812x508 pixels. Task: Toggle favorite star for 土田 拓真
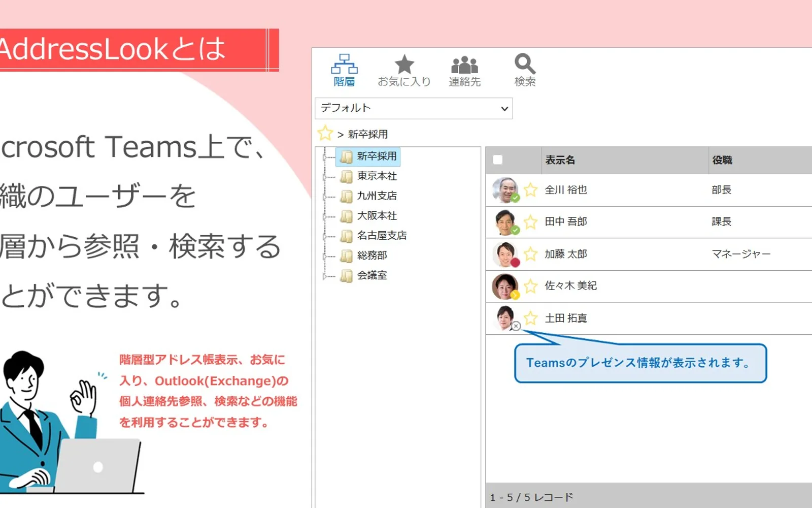[x=531, y=318]
